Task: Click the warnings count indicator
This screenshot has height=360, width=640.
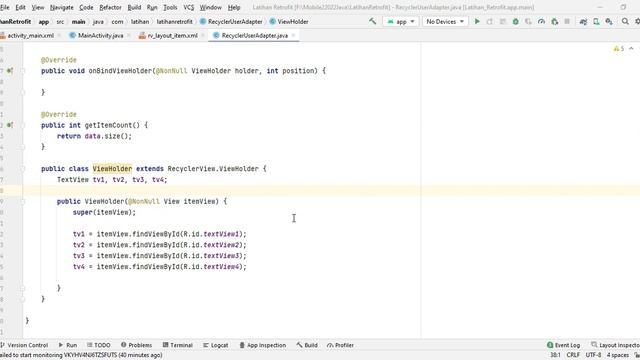Action: [x=618, y=49]
